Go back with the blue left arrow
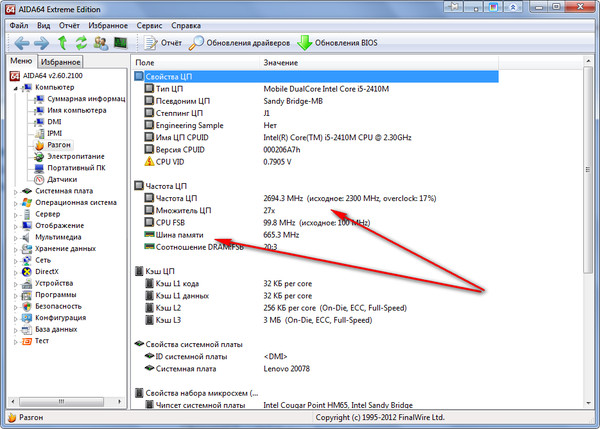The width and height of the screenshot is (600, 429). 21,43
